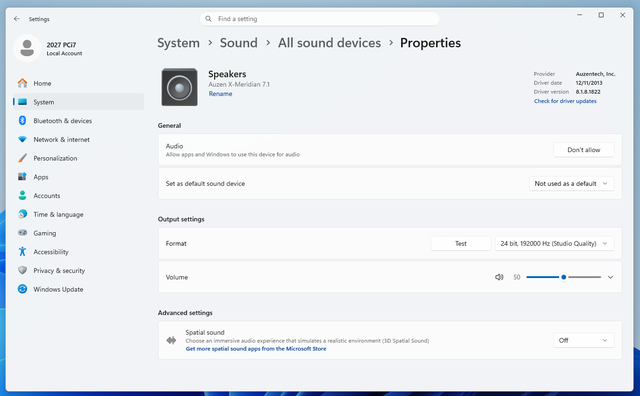Open Bluetooth & devices settings
Image resolution: width=640 pixels, height=396 pixels.
coord(78,121)
